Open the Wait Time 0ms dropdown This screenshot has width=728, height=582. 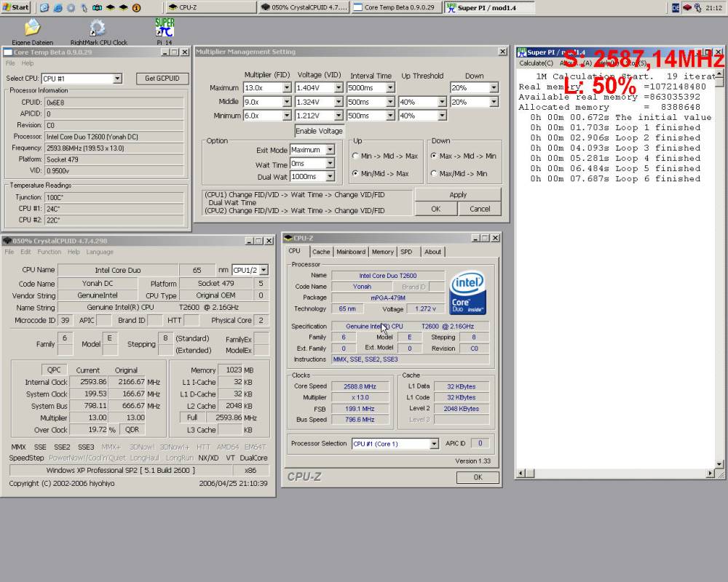tap(330, 164)
